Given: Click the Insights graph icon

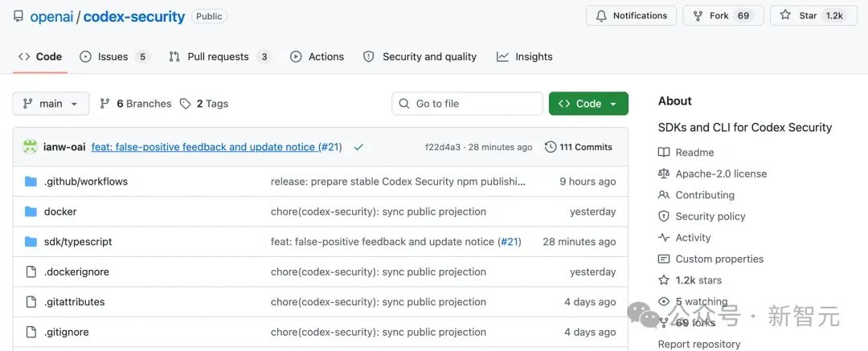Looking at the screenshot, I should 502,56.
